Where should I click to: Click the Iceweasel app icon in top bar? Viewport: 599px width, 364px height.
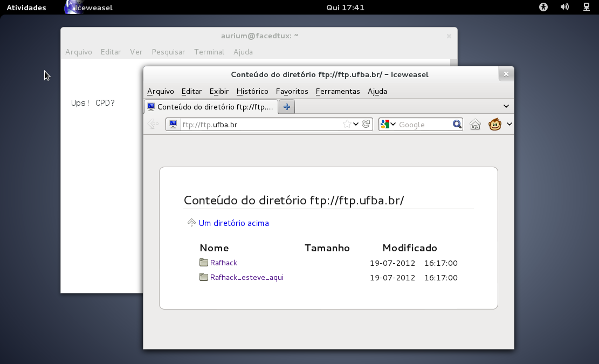pos(73,7)
